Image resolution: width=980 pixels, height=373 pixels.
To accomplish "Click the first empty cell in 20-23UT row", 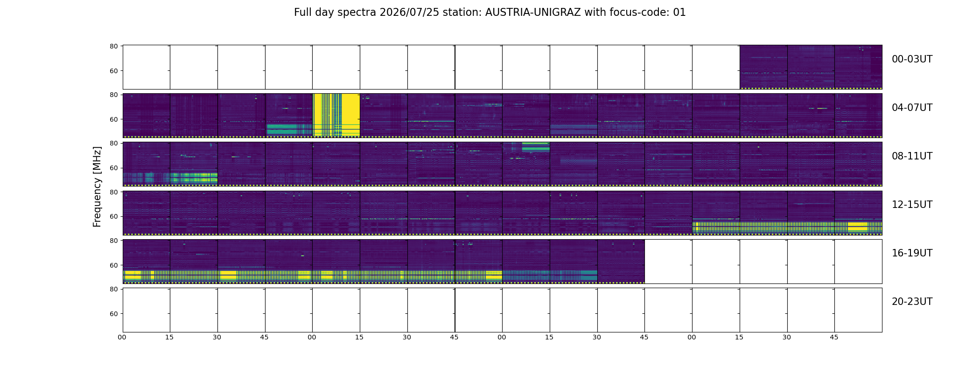I will point(147,310).
